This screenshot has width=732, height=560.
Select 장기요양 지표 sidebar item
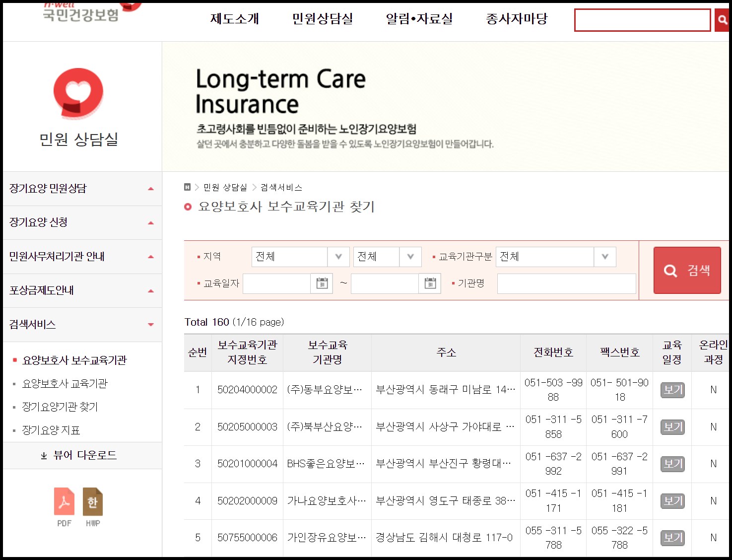[51, 430]
